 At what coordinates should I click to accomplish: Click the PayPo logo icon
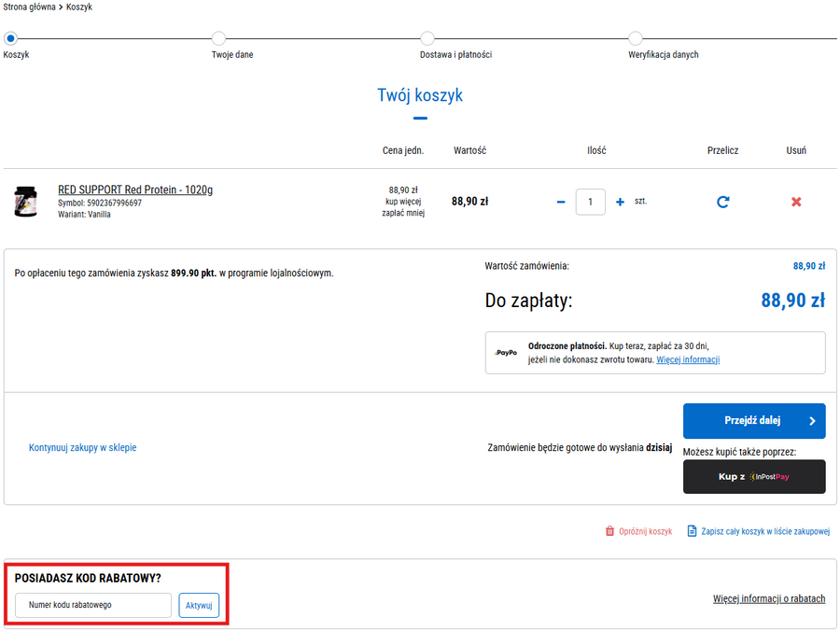tap(506, 353)
